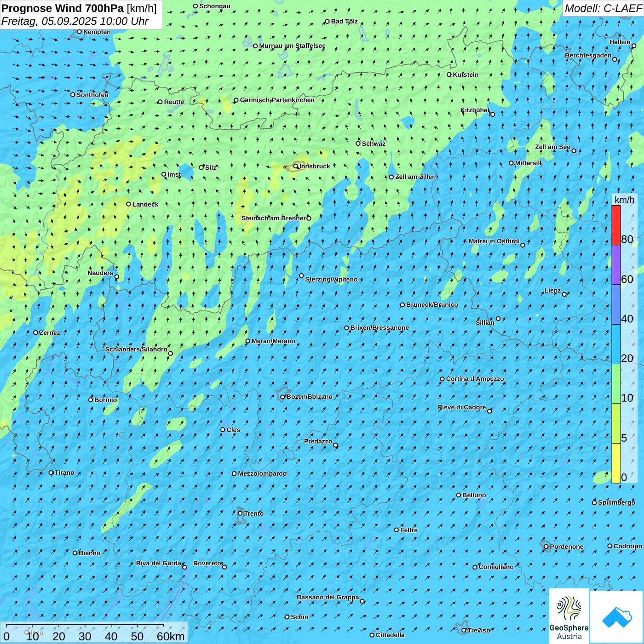644x644 pixels.
Task: Click the 'Conegliano' label
Action: 496,567
